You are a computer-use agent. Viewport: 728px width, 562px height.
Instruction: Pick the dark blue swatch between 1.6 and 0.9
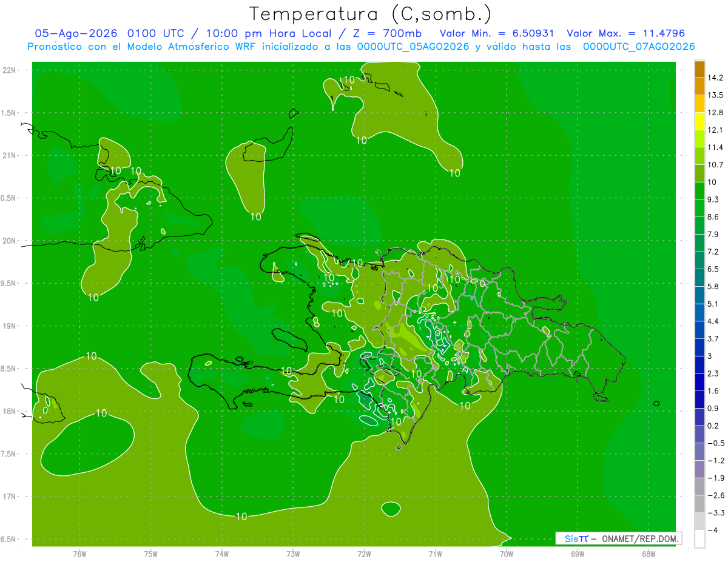click(x=699, y=400)
